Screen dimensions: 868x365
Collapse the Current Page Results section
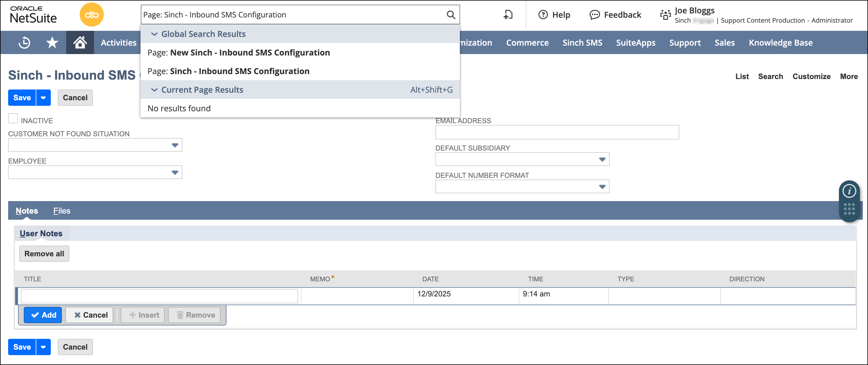154,90
